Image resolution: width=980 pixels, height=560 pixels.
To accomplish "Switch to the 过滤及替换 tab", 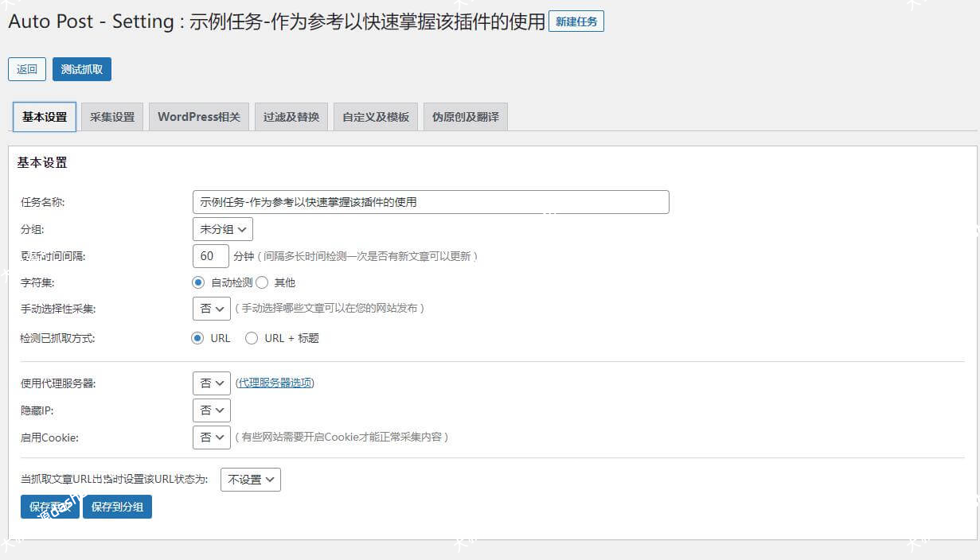I will click(x=291, y=115).
